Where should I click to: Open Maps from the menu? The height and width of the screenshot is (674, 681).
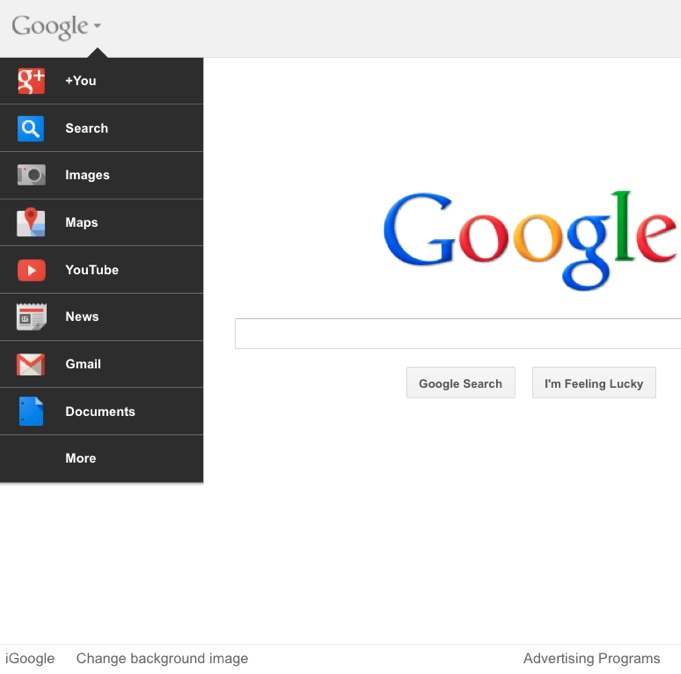[101, 222]
